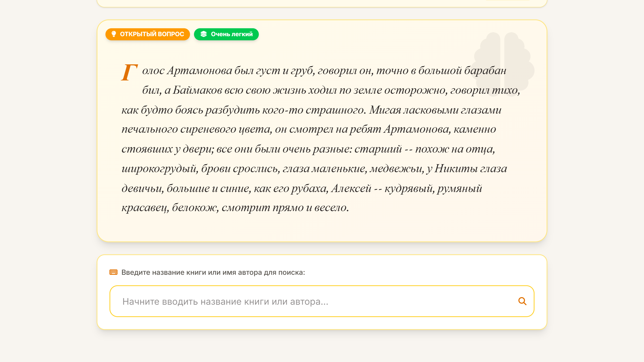Click the orange keyboard icon above the search prompt
Image resolution: width=644 pixels, height=362 pixels.
point(114,272)
